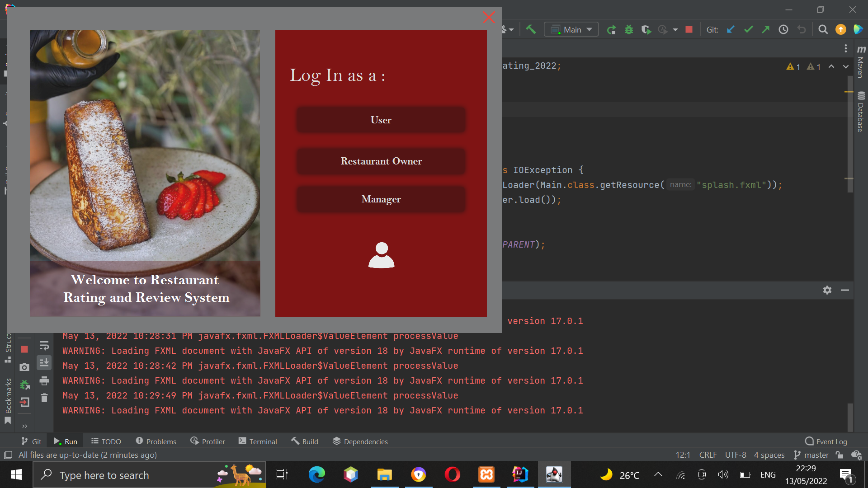Build the project using the hammer icon
This screenshot has height=488, width=868.
531,29
